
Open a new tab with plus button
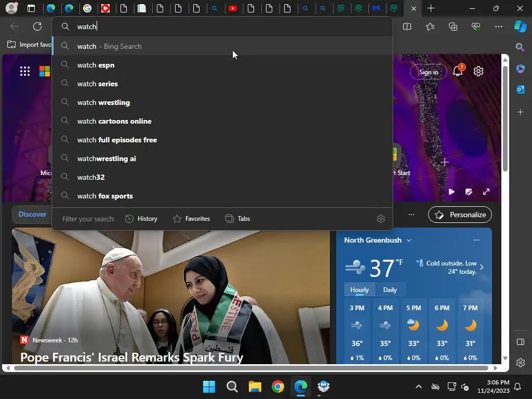431,8
